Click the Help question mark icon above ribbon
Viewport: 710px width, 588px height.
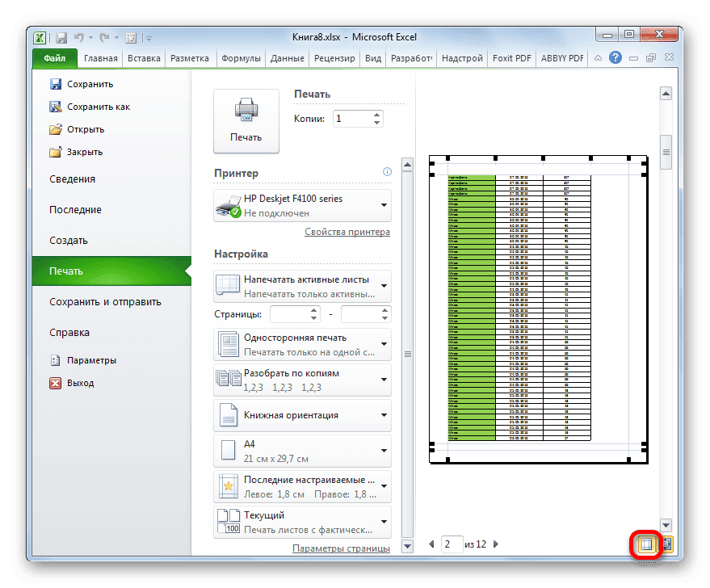coord(615,57)
